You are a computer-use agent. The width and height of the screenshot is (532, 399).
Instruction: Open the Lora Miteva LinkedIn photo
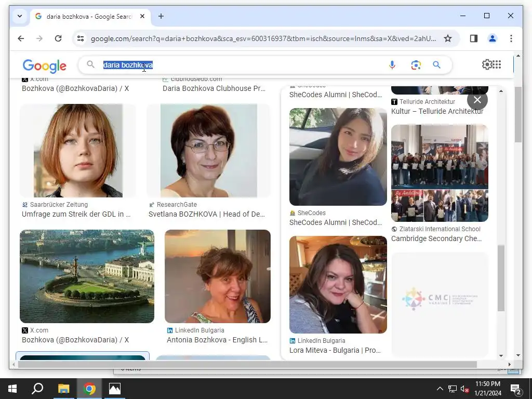(338, 285)
